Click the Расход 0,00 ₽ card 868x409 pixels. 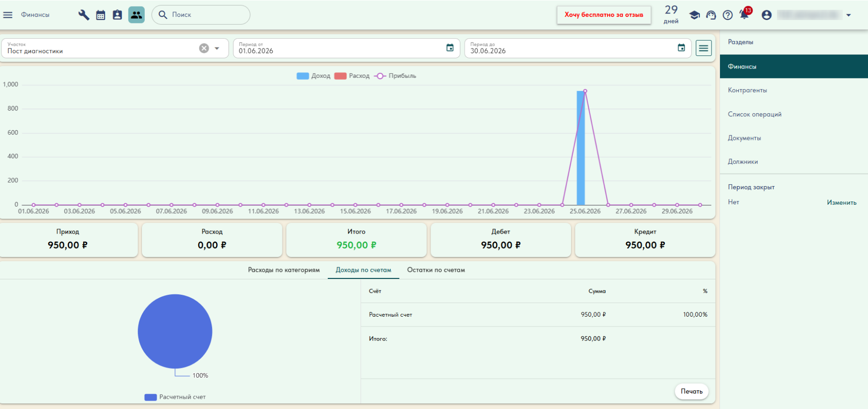(212, 240)
